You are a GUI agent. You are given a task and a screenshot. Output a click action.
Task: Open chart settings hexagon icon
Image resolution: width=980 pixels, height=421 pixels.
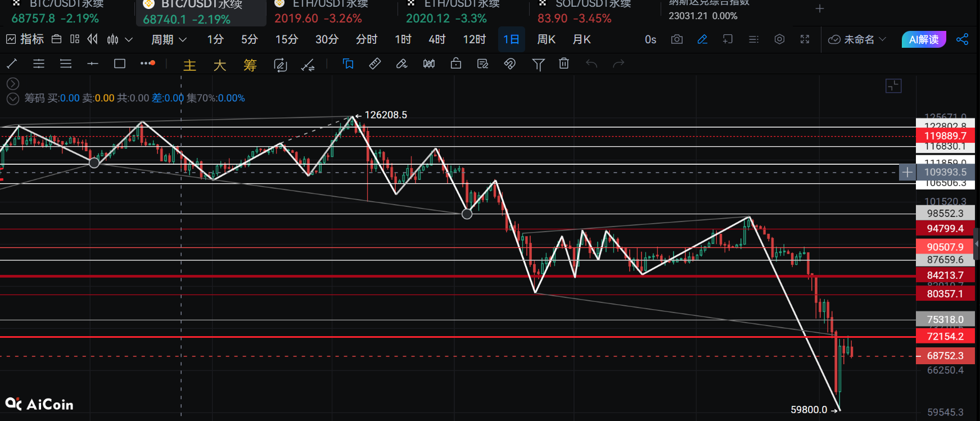[779, 39]
